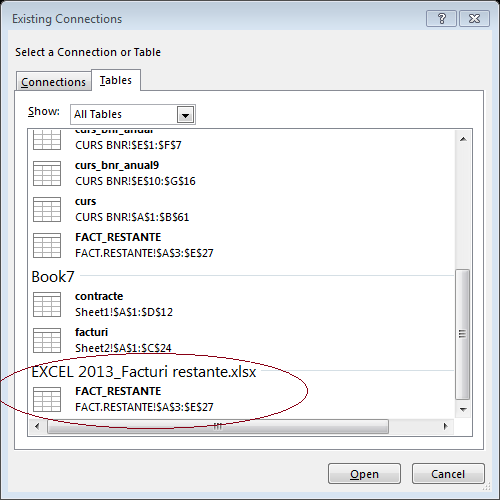Click table icon under EXCEL 2013_Facturi restante.xlsx
This screenshot has height=500, width=500.
(47, 400)
